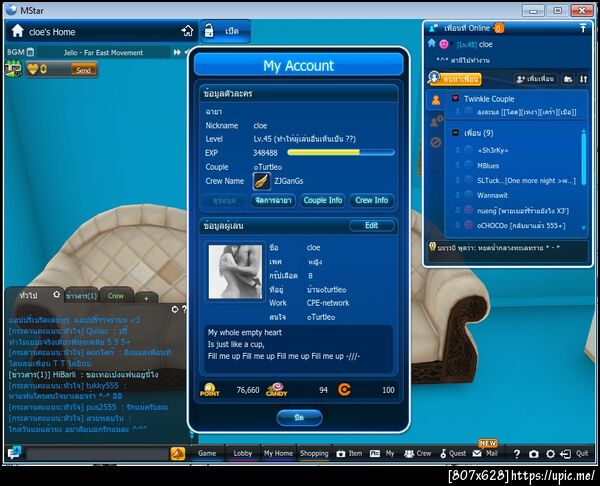Screen dimensions: 600x486
Task: Click the home icon beside cloe in friends panel
Action: pos(432,43)
